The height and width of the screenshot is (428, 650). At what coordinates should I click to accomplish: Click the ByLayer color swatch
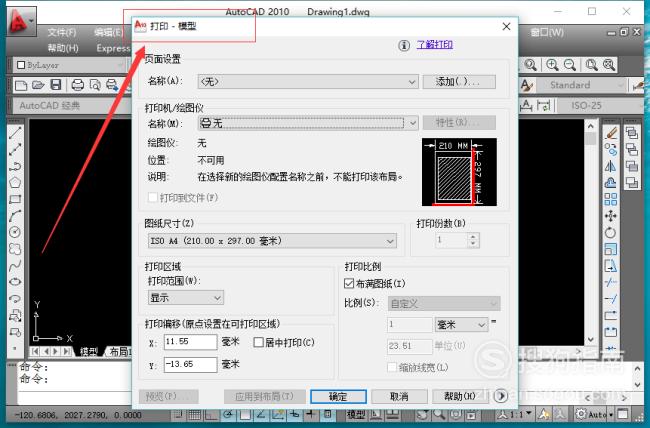tap(21, 65)
